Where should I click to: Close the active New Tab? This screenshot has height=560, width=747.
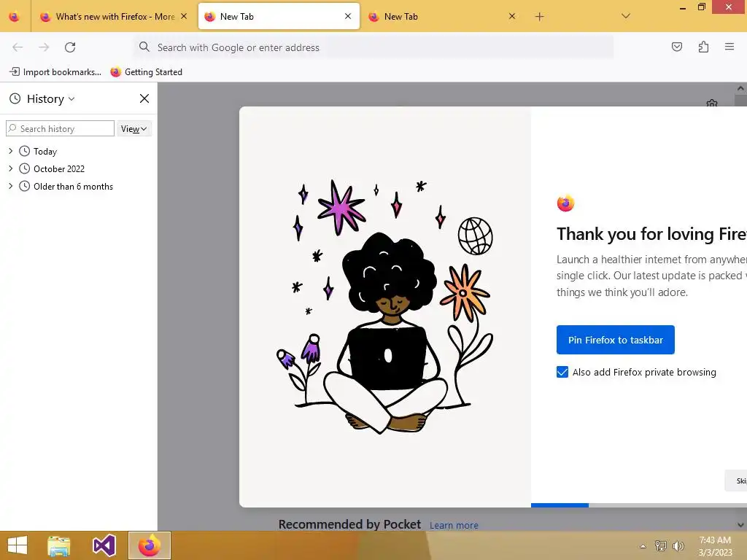(348, 16)
